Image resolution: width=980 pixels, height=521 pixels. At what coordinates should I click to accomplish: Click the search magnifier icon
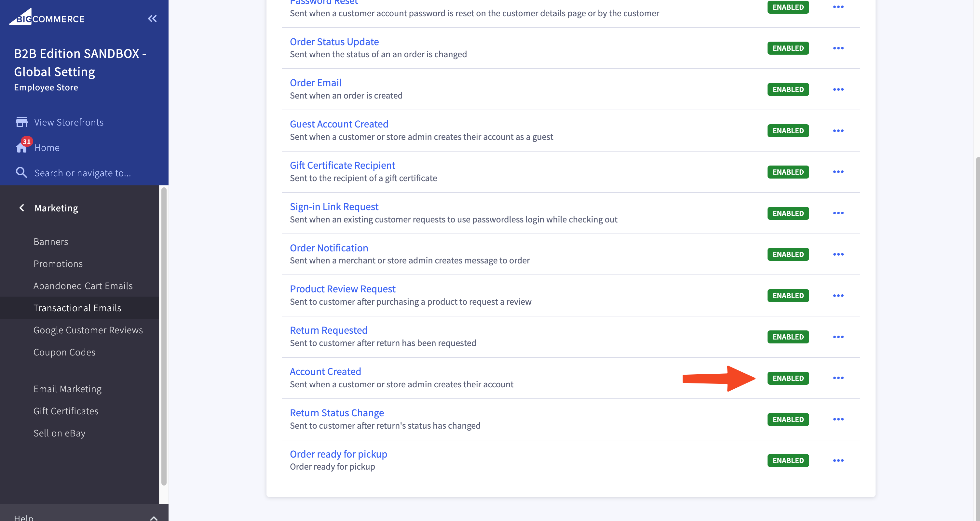click(21, 173)
